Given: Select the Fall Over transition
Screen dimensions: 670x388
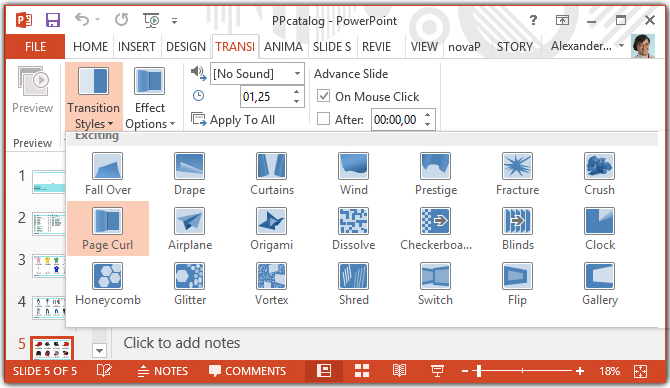Looking at the screenshot, I should pyautogui.click(x=108, y=174).
